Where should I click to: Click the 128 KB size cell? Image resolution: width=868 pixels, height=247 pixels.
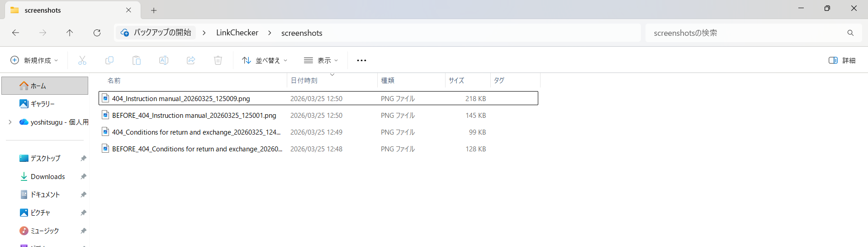475,149
